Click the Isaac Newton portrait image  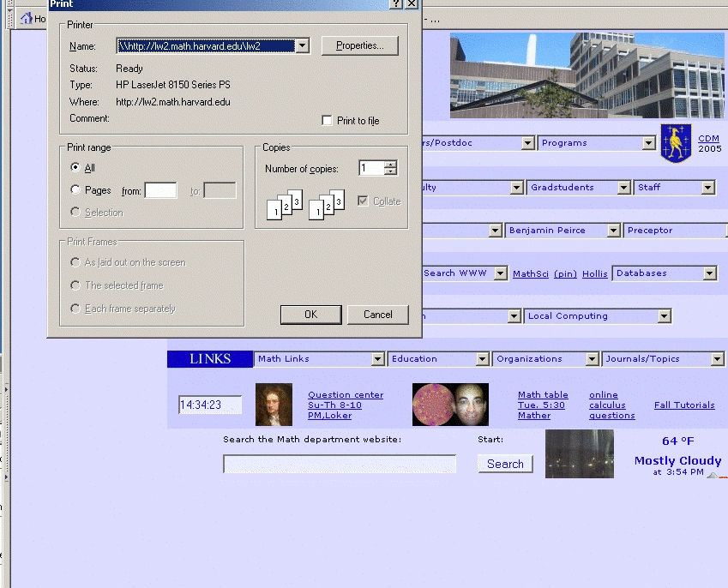[274, 405]
